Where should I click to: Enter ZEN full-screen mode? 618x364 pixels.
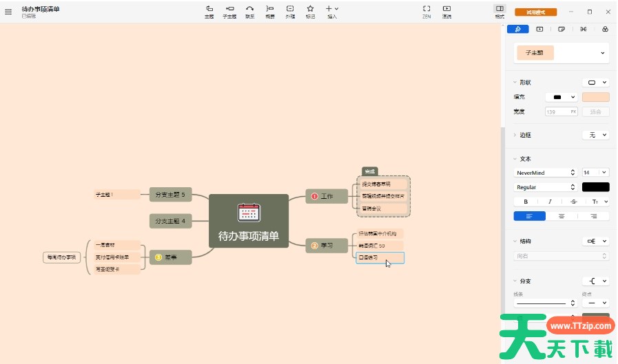(426, 11)
